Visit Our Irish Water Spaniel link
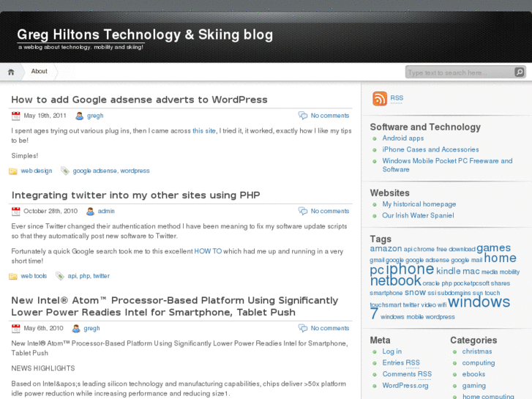Screen dimensions: 532x399 coord(418,215)
